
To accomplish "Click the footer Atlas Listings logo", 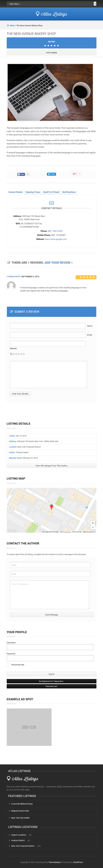I will (23, 779).
